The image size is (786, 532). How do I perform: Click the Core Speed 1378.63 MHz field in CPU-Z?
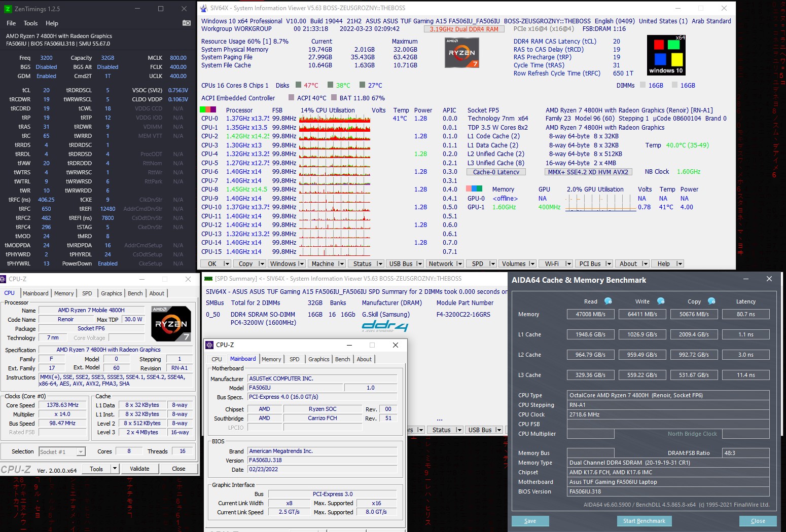pyautogui.click(x=63, y=405)
